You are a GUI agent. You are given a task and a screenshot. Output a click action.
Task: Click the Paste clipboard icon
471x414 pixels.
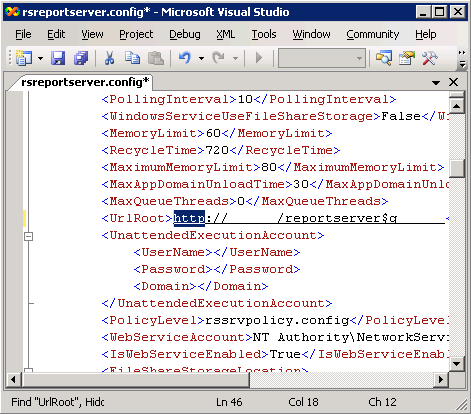point(155,58)
